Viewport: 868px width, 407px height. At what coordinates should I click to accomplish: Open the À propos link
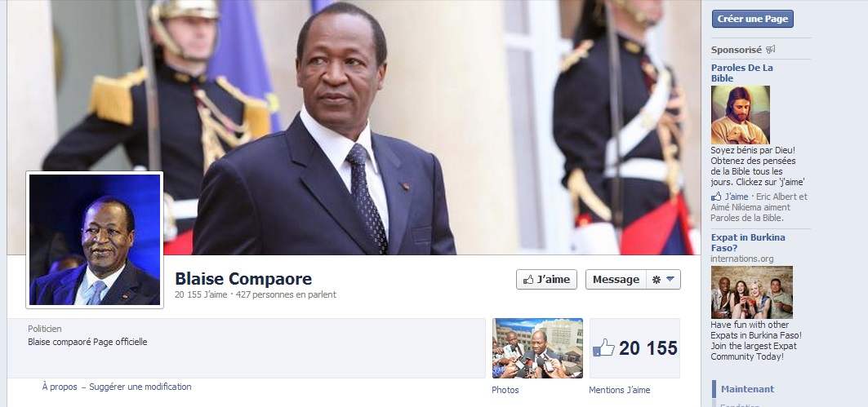[x=60, y=387]
